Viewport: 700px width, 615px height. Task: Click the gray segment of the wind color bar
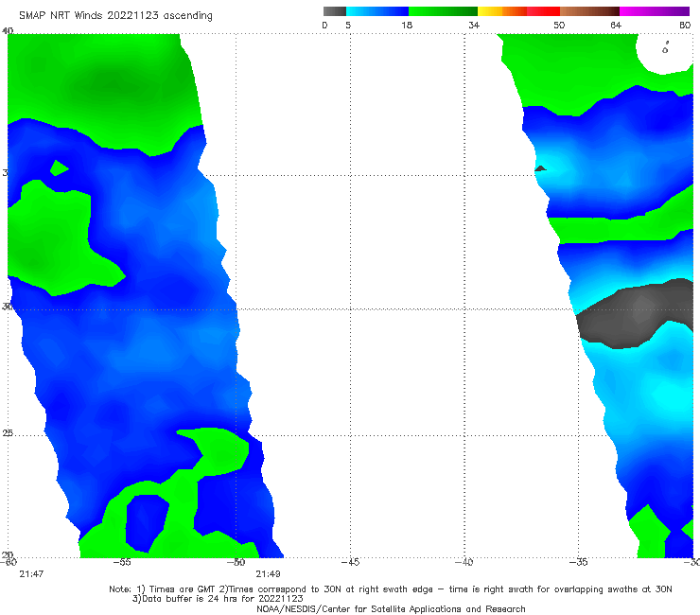click(334, 11)
